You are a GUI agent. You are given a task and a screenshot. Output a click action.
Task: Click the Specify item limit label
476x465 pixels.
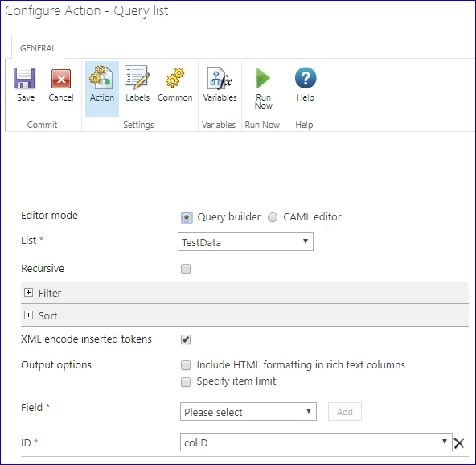(236, 381)
